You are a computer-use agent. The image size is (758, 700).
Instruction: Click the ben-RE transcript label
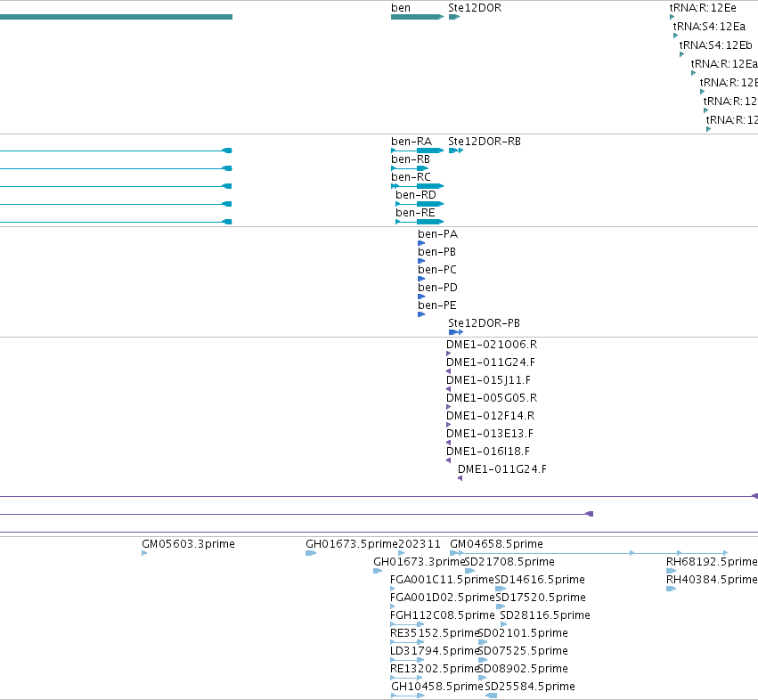(415, 213)
